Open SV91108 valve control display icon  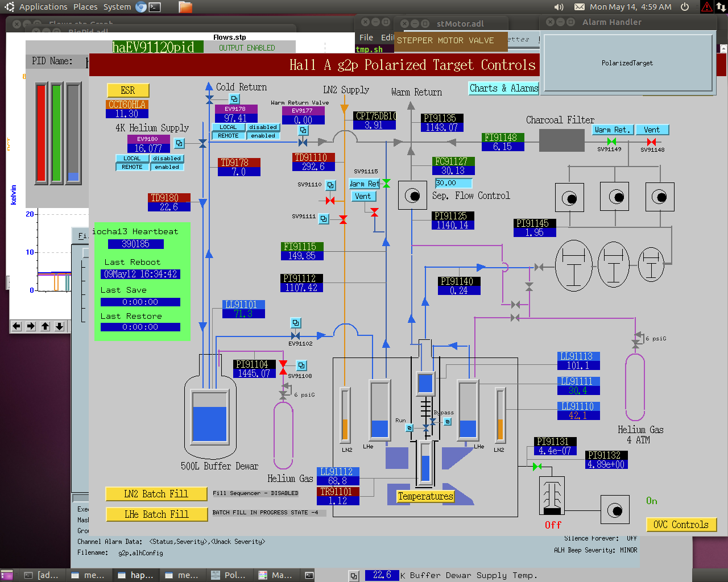(301, 365)
